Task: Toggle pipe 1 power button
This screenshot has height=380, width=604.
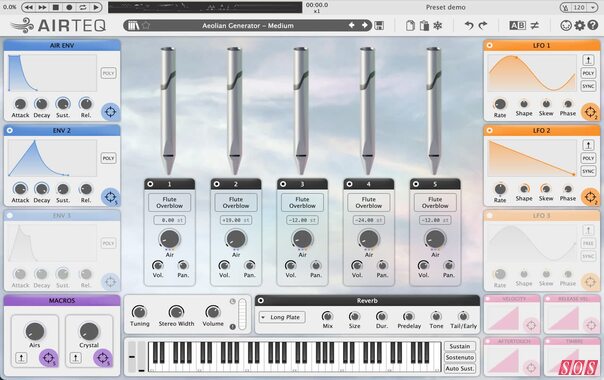Action: (150, 184)
